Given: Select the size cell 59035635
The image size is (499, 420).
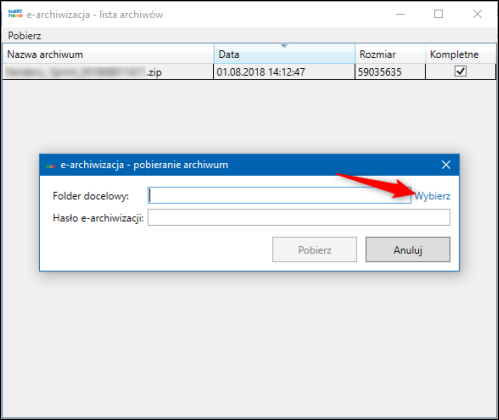Looking at the screenshot, I should 390,72.
